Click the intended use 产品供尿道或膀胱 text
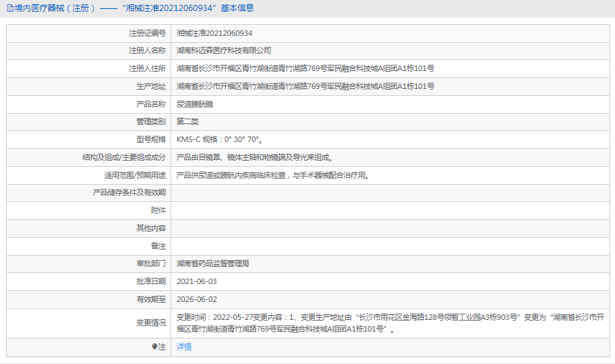Viewport: 615px width, 364px height. coord(273,175)
